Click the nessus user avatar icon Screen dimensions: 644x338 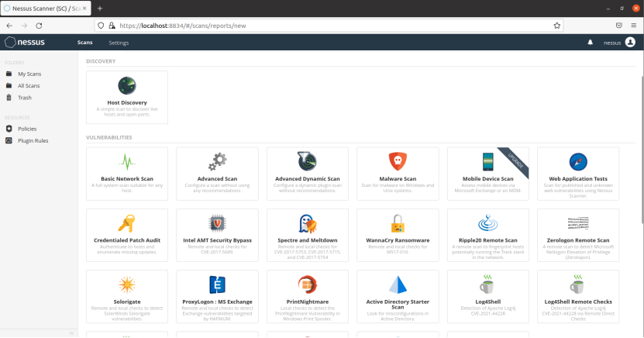tap(630, 43)
